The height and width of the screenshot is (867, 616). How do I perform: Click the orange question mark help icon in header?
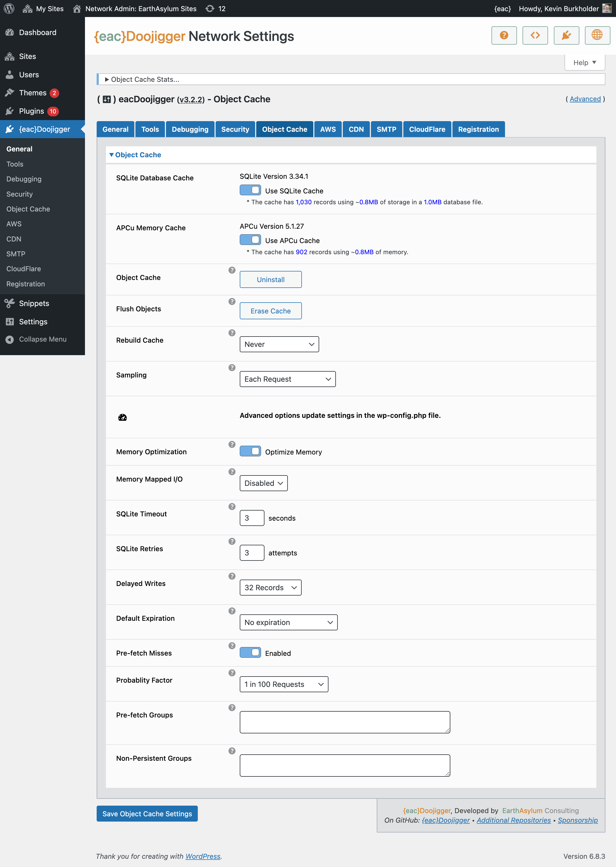(x=504, y=35)
